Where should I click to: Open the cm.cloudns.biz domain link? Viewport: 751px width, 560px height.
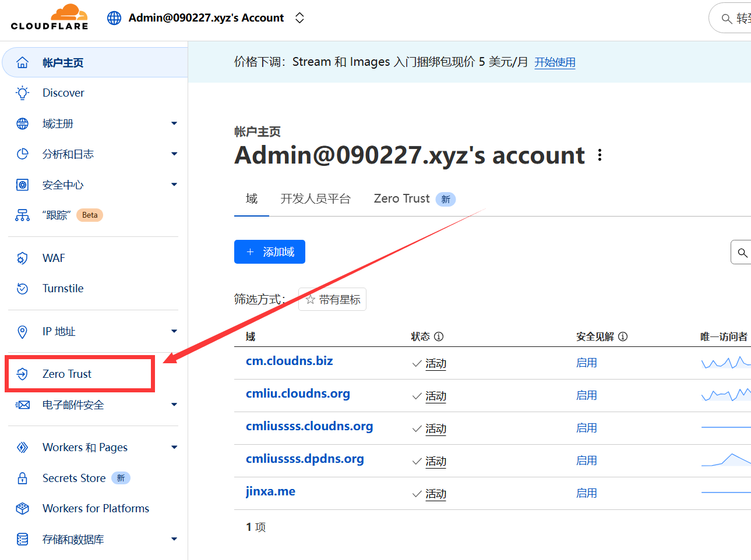click(289, 361)
